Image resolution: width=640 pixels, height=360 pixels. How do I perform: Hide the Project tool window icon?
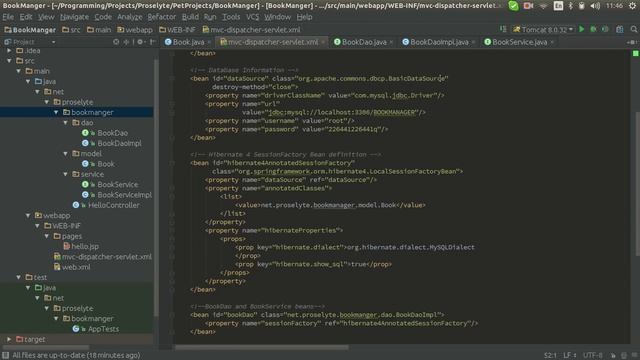coord(152,42)
